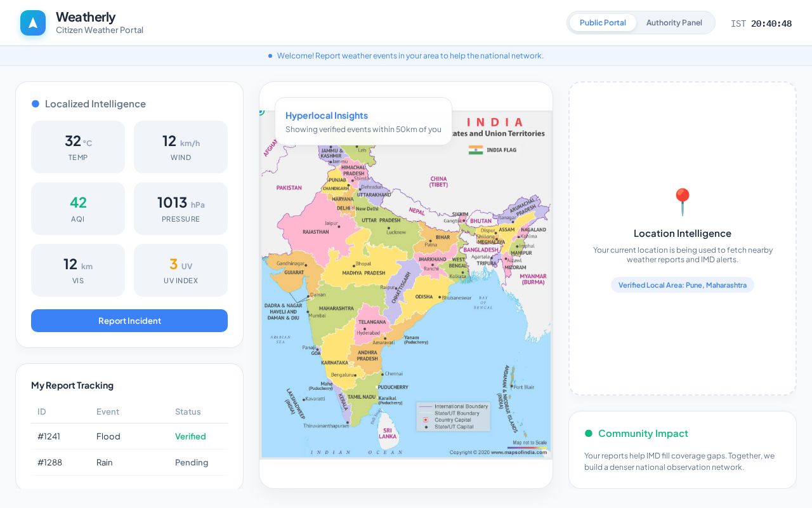The height and width of the screenshot is (508, 812).
Task: Switch to the Public Portal tab
Action: click(603, 23)
